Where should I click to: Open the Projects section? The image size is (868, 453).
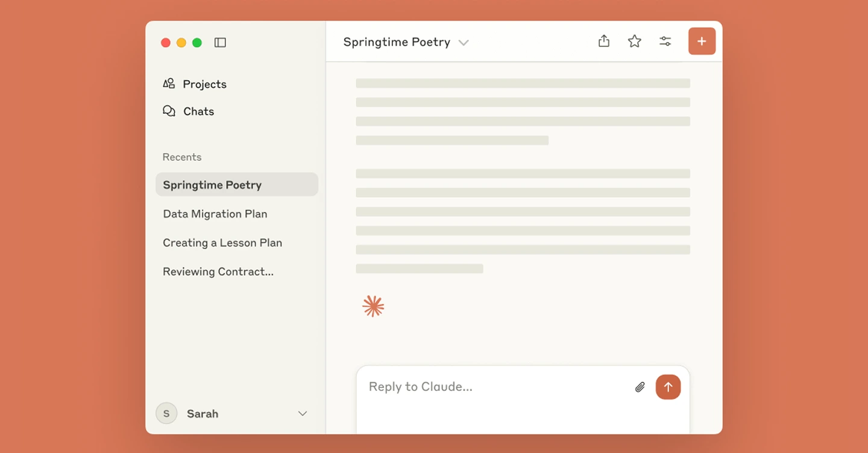195,84
